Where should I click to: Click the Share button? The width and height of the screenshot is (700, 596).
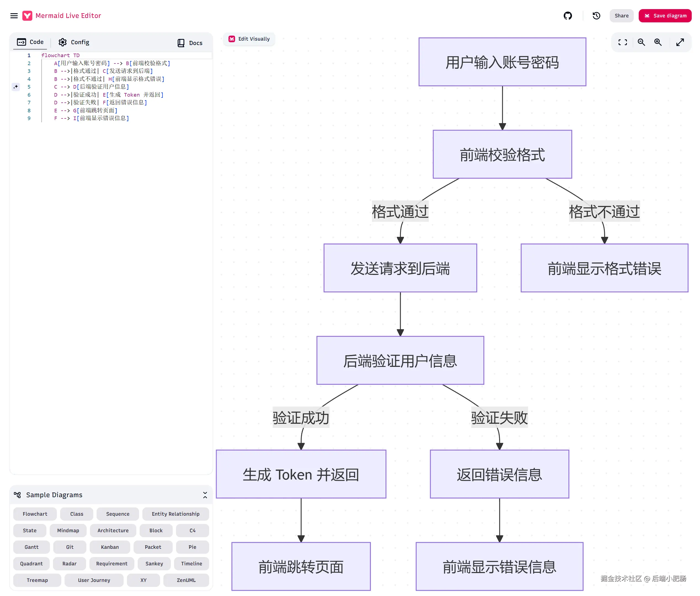pos(621,15)
